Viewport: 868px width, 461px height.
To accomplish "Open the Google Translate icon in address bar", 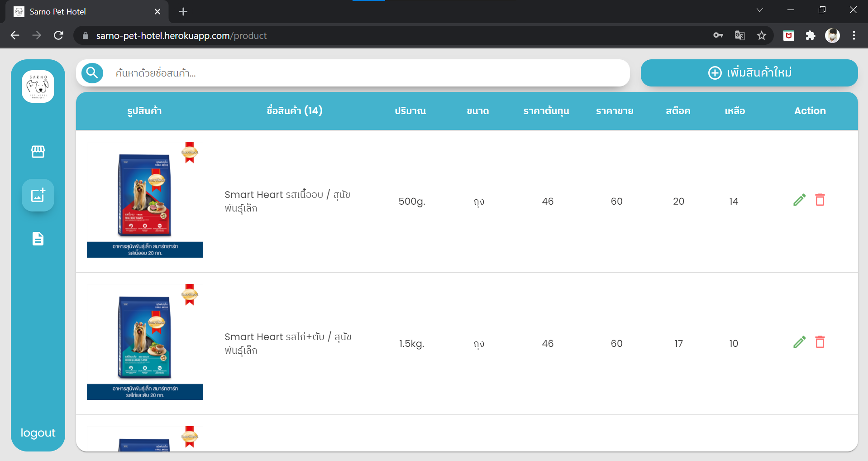I will pos(740,35).
